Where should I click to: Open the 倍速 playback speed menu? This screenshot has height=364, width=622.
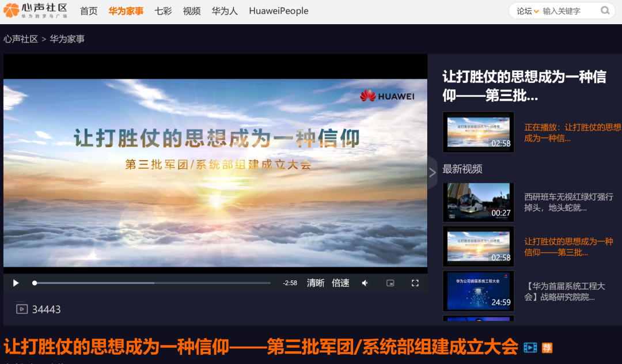340,283
